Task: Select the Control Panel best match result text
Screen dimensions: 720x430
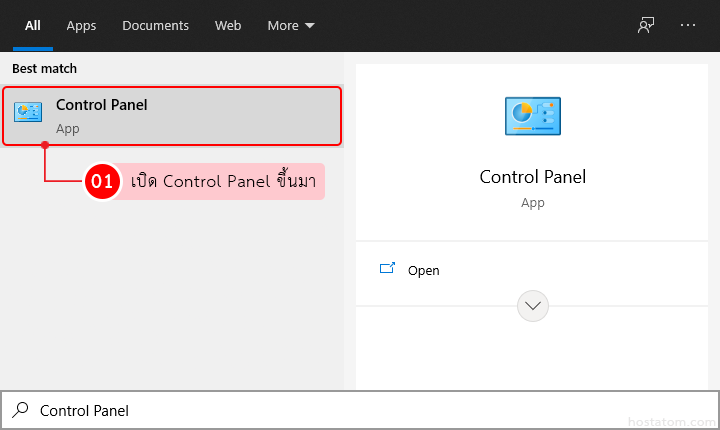Action: pos(102,105)
